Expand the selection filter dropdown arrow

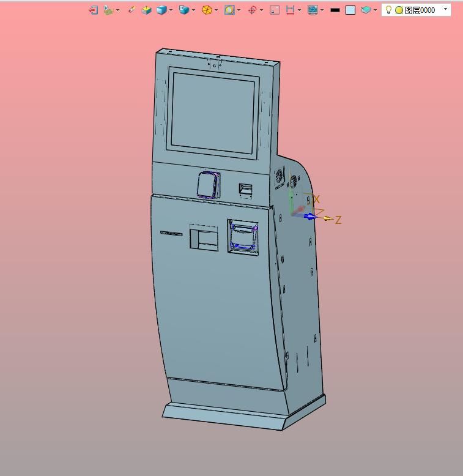239,10
